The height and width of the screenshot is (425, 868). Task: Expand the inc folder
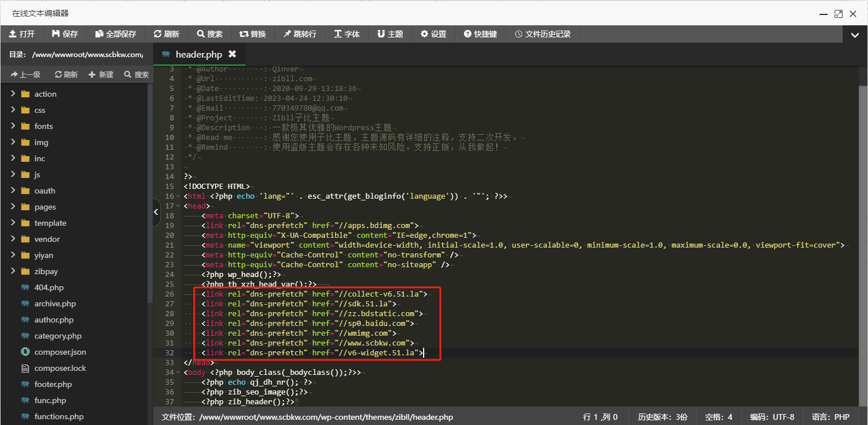(13, 158)
